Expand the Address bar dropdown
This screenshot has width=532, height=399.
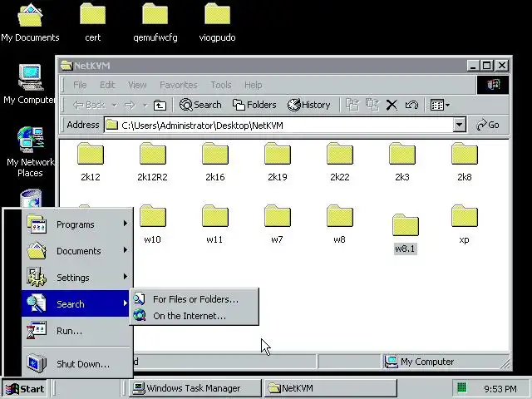[459, 125]
